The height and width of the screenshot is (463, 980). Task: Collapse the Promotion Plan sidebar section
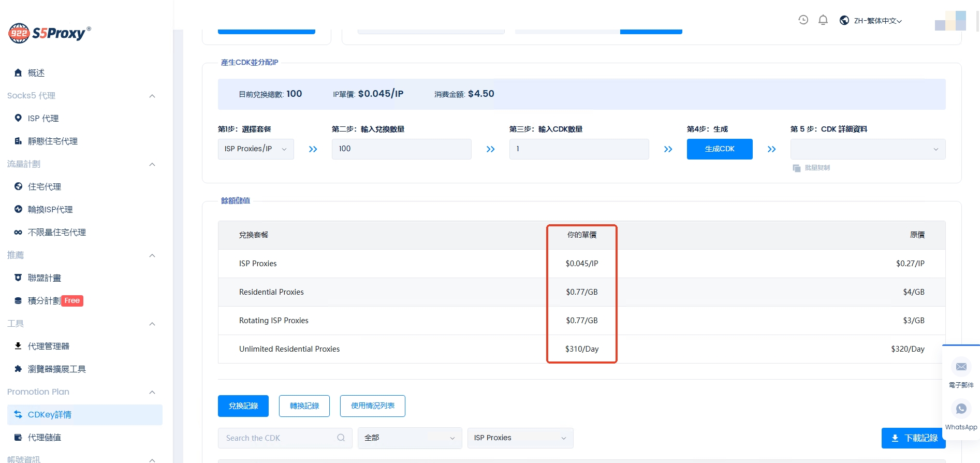tap(152, 392)
